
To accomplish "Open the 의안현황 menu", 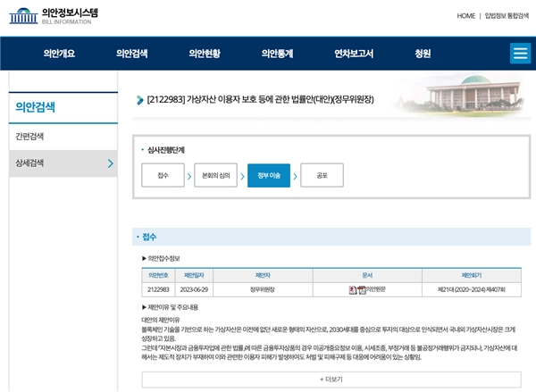I will click(x=205, y=54).
